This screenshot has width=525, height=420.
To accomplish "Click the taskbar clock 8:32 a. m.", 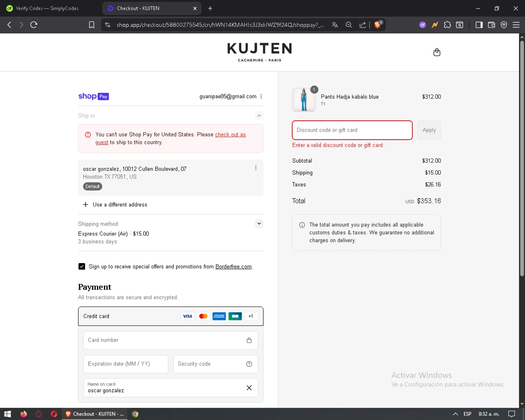I will [x=489, y=414].
